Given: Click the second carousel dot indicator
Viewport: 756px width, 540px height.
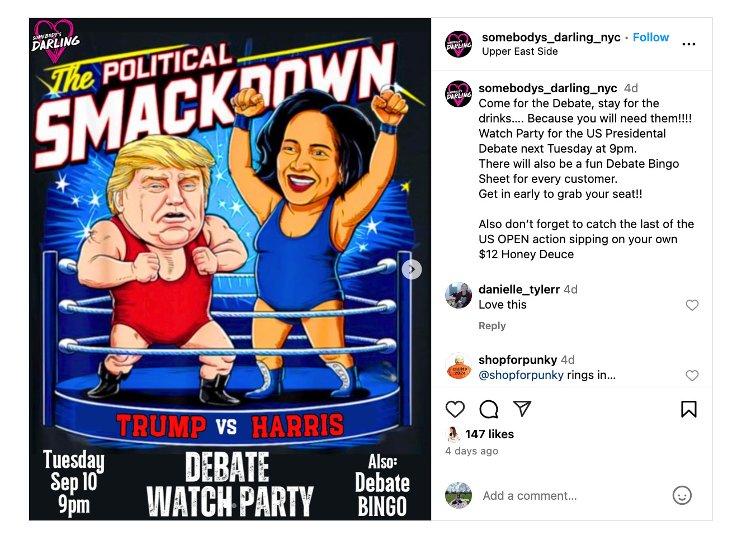Looking at the screenshot, I should (234, 505).
